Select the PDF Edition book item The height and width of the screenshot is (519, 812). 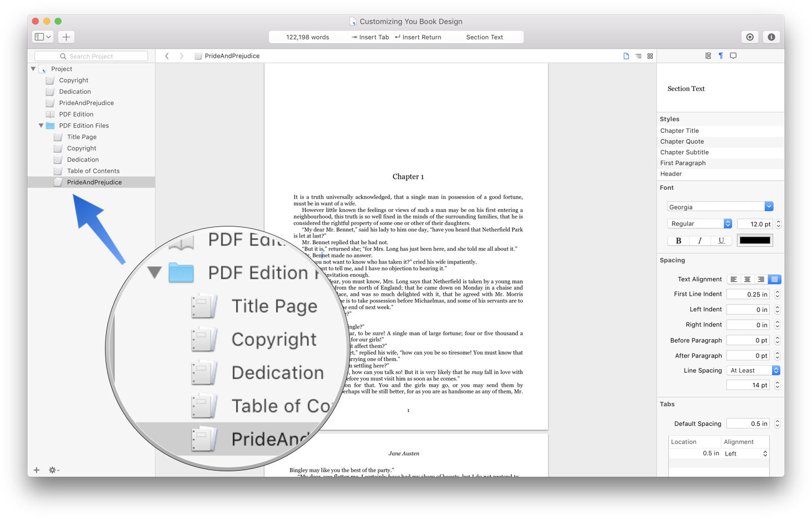pyautogui.click(x=92, y=114)
